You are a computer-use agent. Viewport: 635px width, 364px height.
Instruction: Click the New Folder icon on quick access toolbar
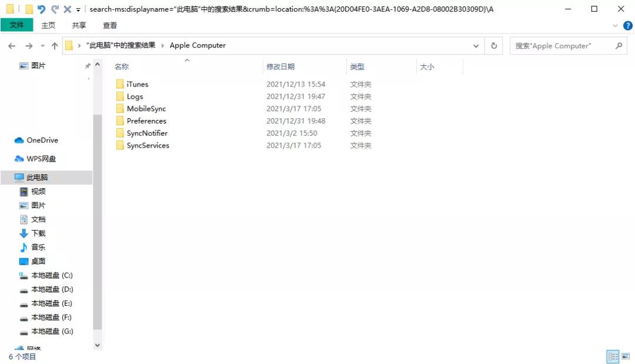pos(29,9)
